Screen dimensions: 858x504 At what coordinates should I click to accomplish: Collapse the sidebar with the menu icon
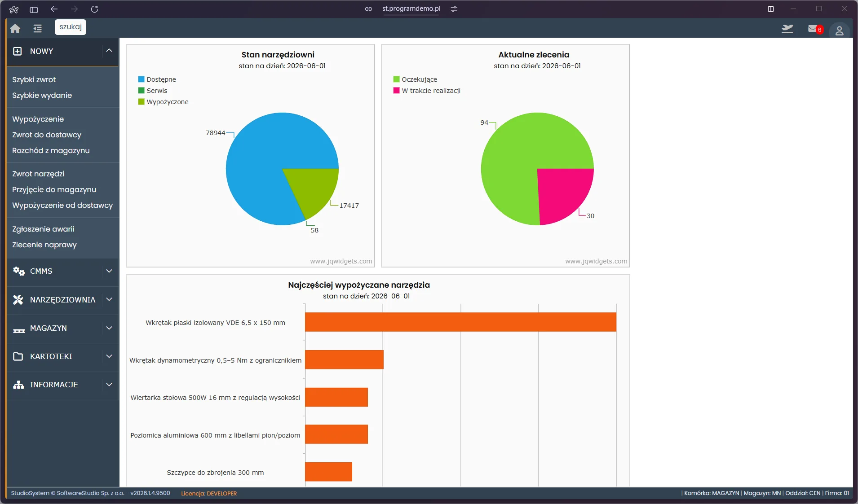tap(37, 28)
